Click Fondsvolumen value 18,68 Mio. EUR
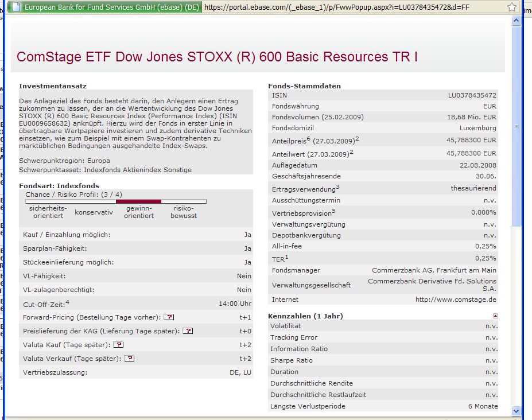Screen dimensions: 532x420 click(472, 117)
